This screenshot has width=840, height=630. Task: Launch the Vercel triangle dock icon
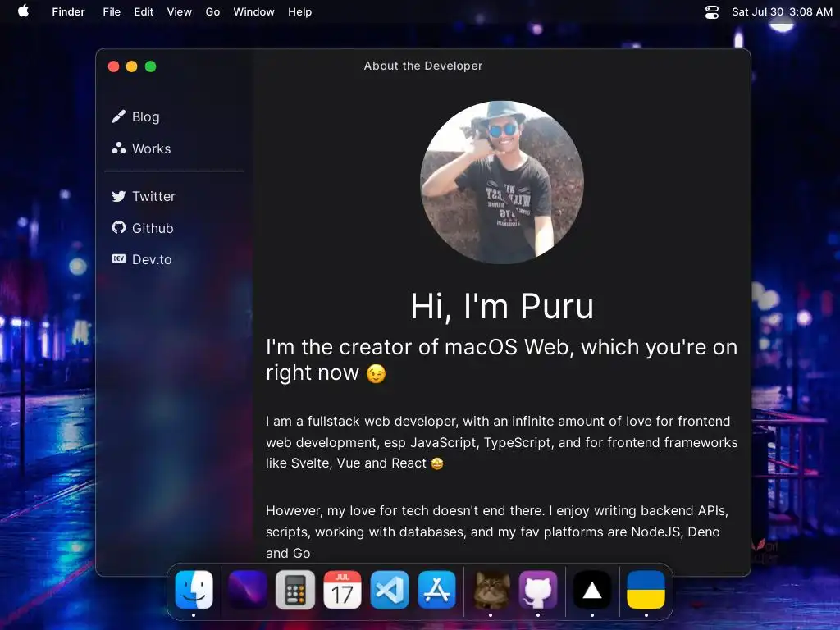point(592,590)
